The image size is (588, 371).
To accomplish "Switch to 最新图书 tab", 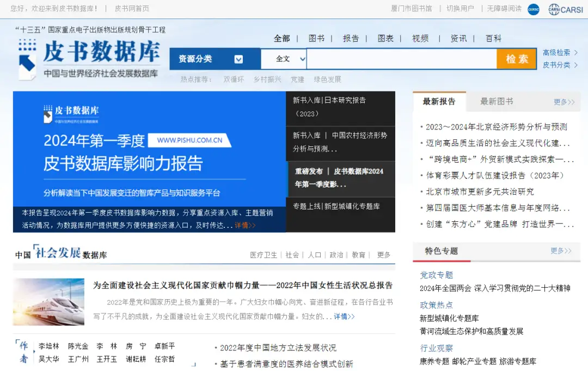I will (x=497, y=102).
